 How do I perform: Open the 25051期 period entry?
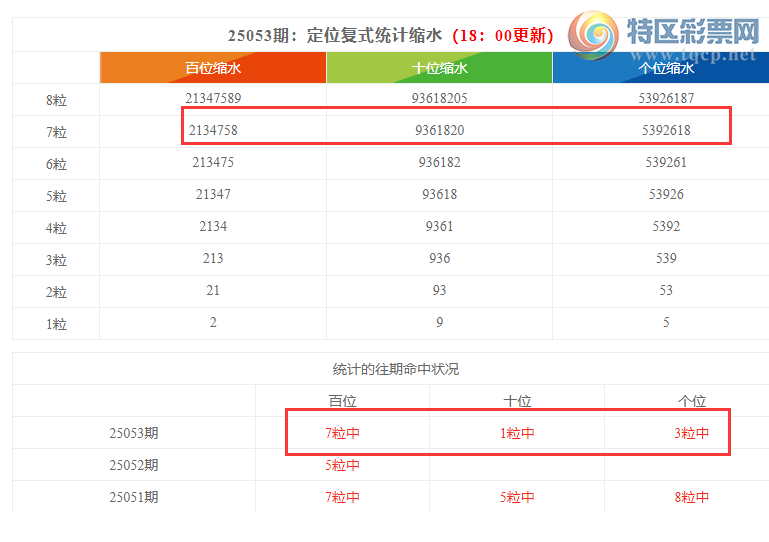(133, 498)
